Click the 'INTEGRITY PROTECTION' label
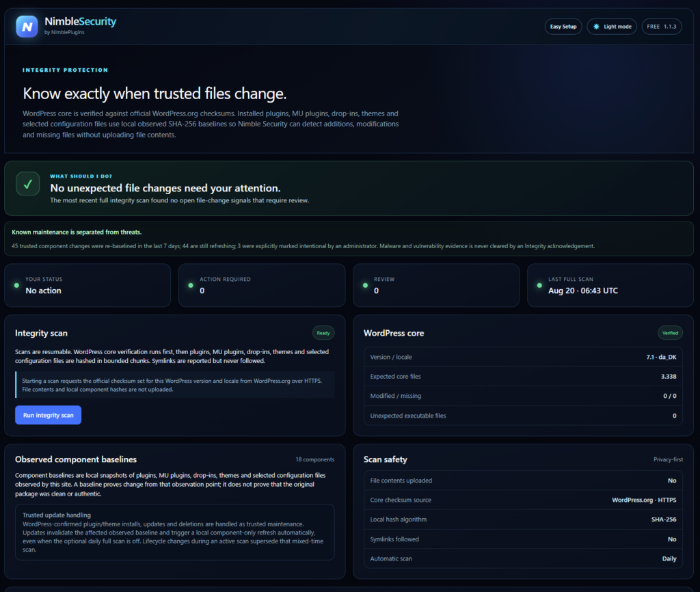The height and width of the screenshot is (592, 700). (65, 70)
